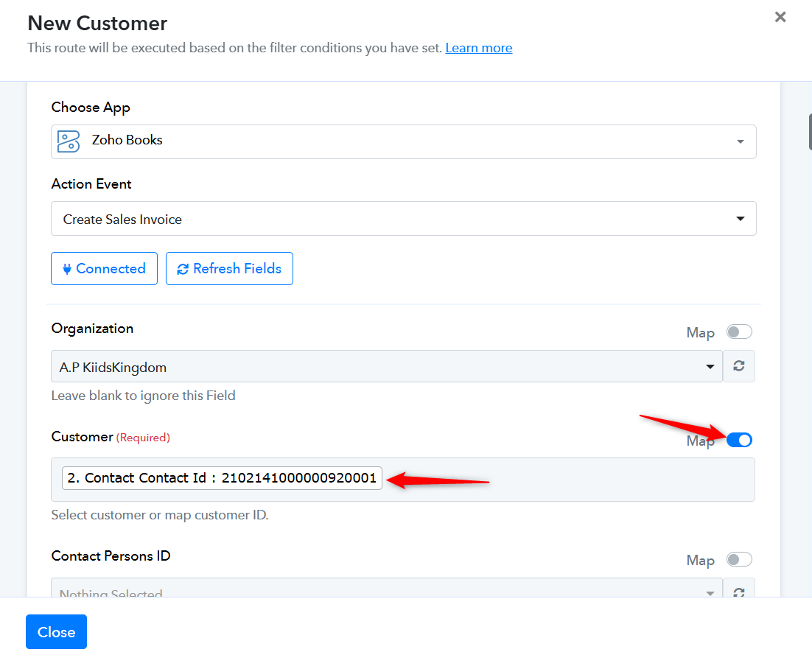Screen dimensions: 812x666
Task: Click the refresh icon beside Organization dropdown
Action: [x=738, y=366]
